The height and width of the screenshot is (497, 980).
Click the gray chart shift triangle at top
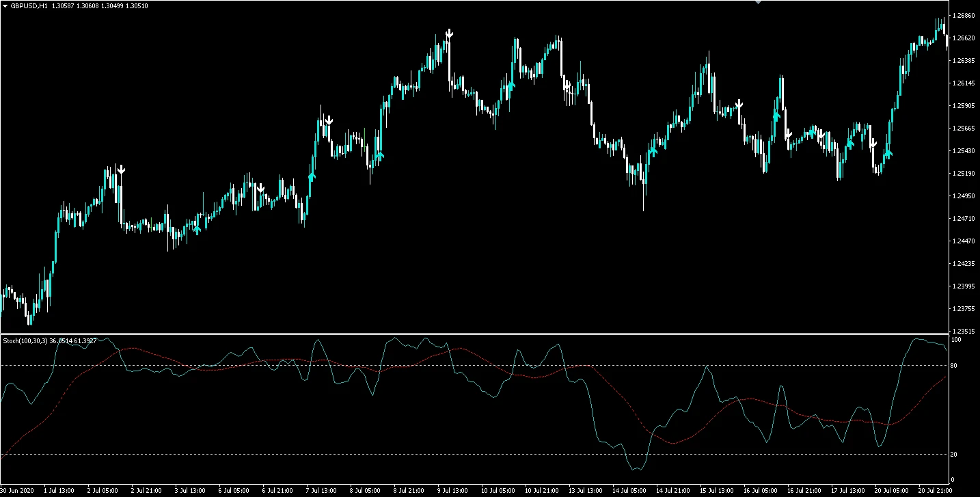[x=757, y=3]
